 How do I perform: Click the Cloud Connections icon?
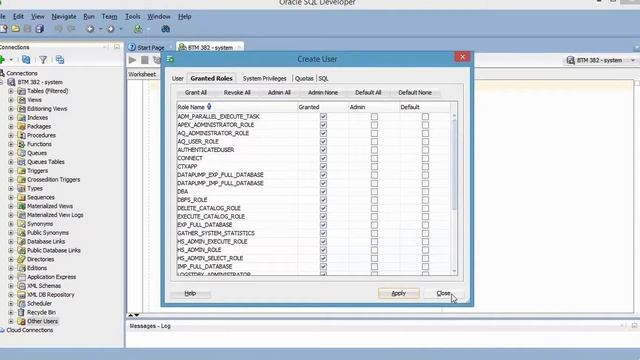[2, 330]
